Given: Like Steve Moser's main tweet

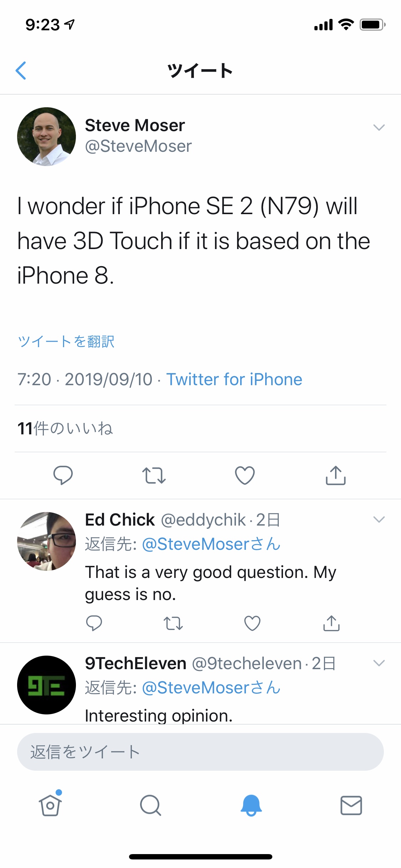Looking at the screenshot, I should coord(245,475).
